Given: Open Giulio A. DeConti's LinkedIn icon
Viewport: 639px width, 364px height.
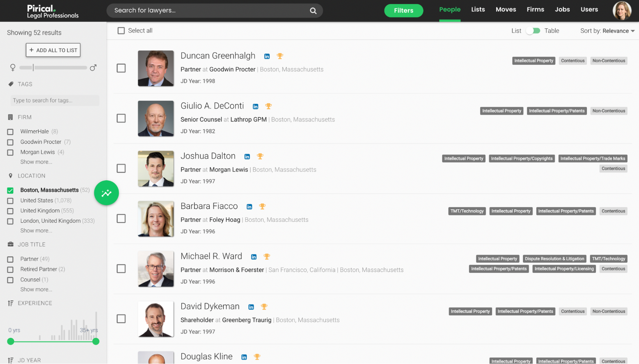Looking at the screenshot, I should (x=256, y=106).
